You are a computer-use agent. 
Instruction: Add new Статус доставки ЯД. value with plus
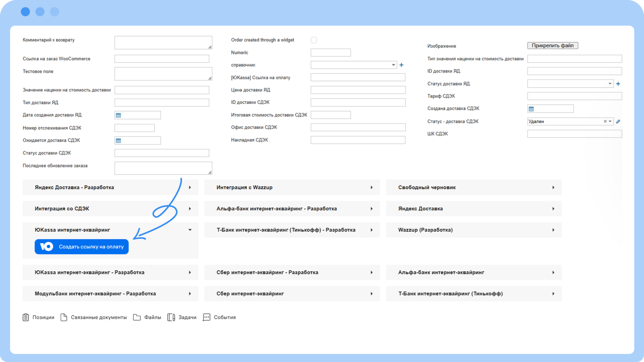(618, 84)
